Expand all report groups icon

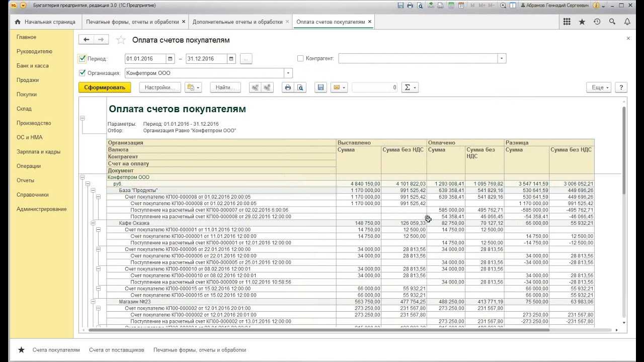pyautogui.click(x=267, y=87)
